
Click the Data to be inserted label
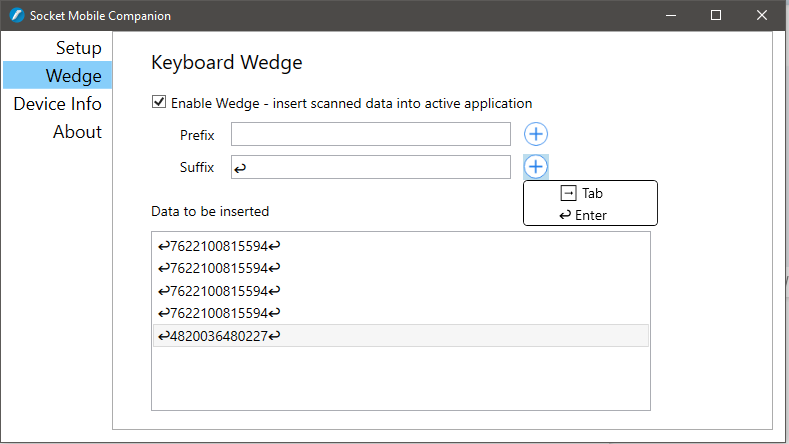[x=210, y=211]
